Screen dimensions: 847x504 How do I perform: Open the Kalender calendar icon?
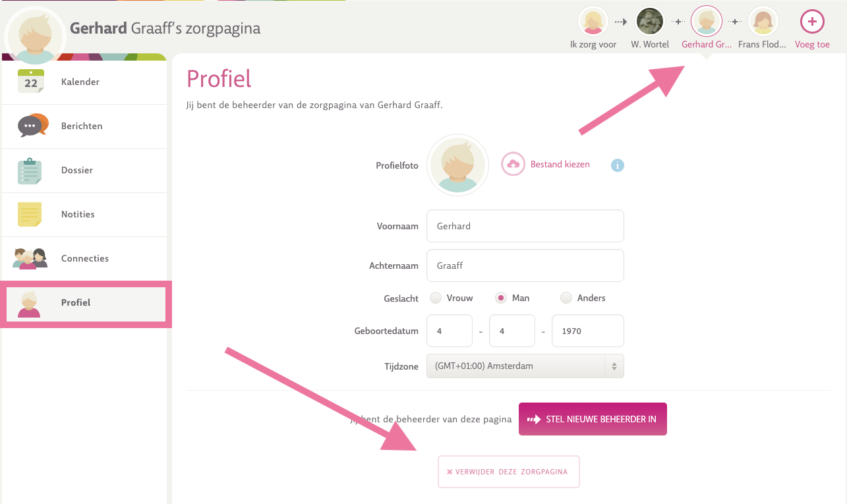tap(30, 82)
